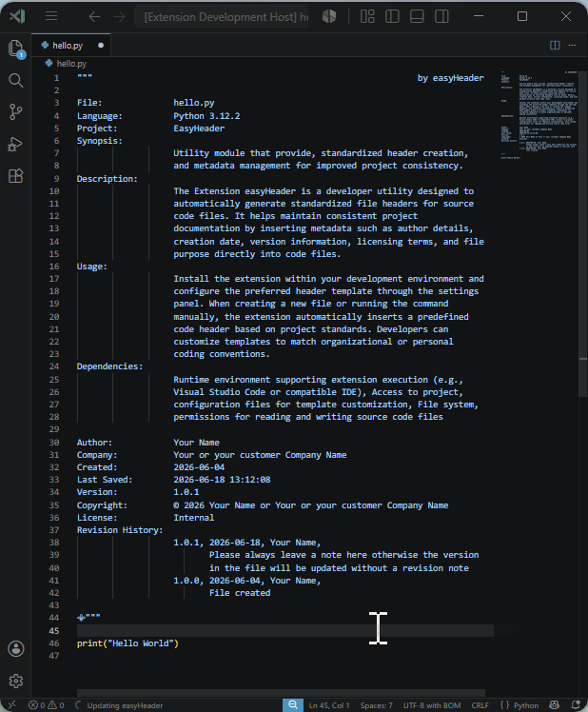Change encoding via UTF-8 with BOM
The image size is (588, 712).
[x=432, y=705]
